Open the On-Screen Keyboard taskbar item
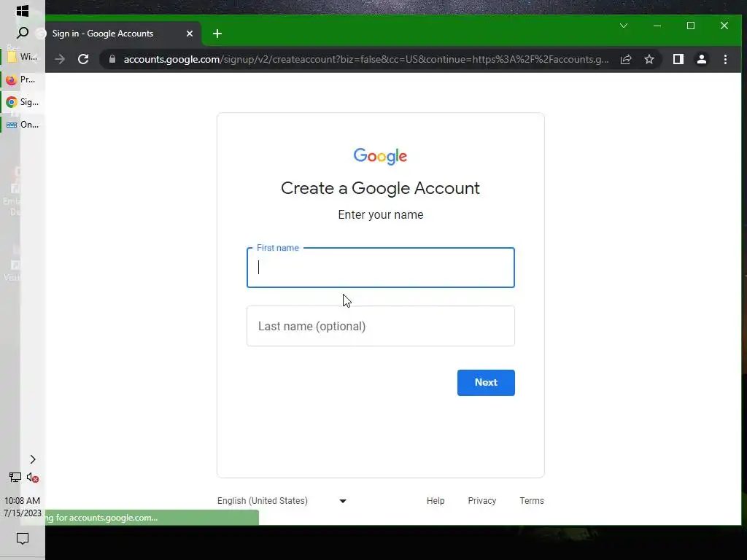 coord(23,125)
